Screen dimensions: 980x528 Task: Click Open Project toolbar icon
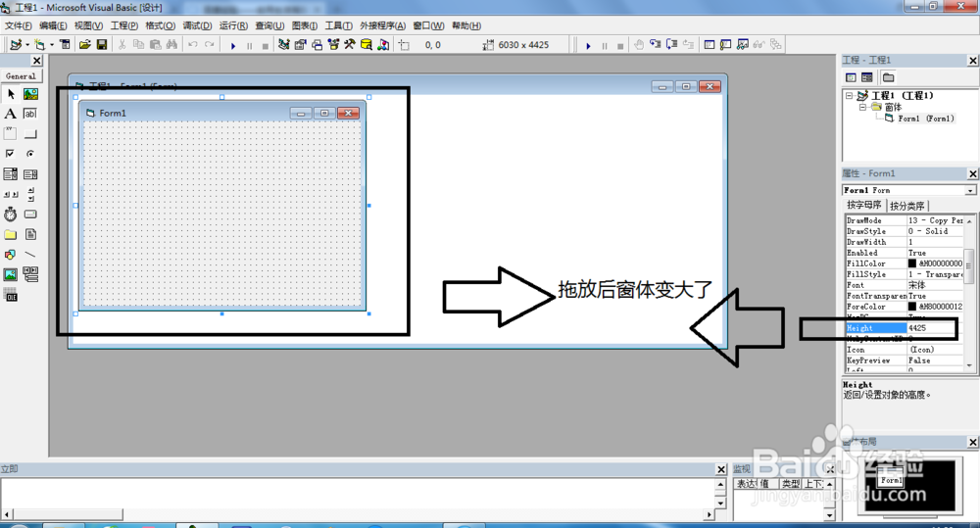click(85, 44)
